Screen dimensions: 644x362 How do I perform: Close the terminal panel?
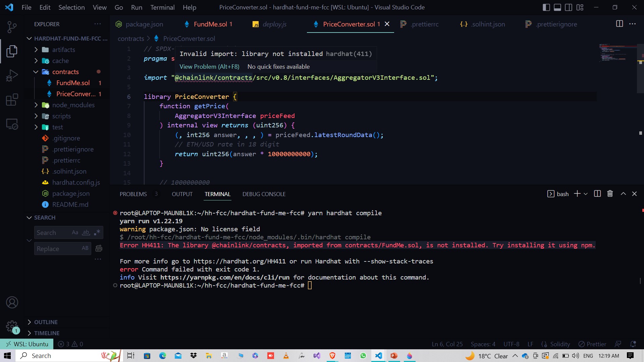click(634, 194)
